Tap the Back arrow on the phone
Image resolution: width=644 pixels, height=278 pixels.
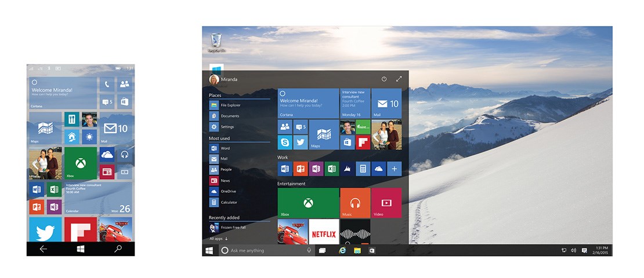pyautogui.click(x=43, y=249)
